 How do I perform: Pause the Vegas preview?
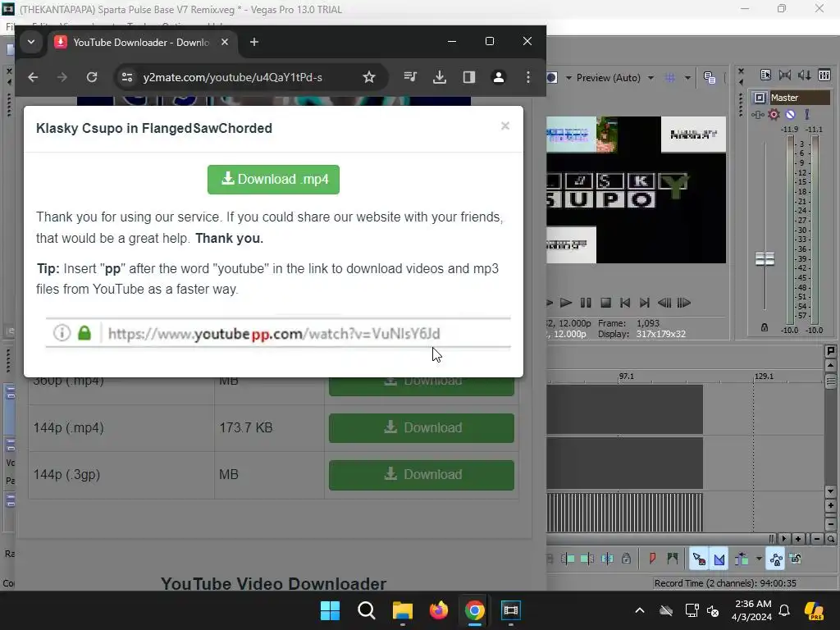(586, 303)
